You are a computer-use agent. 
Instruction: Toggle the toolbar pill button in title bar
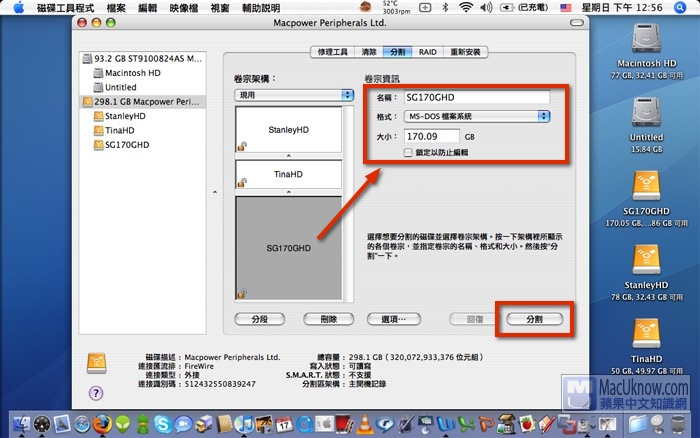tap(577, 23)
